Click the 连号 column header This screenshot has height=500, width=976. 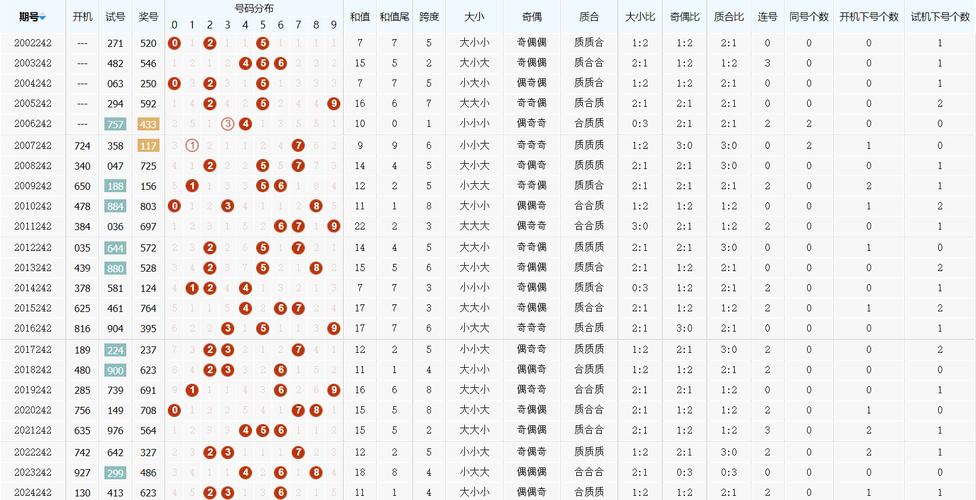point(767,17)
